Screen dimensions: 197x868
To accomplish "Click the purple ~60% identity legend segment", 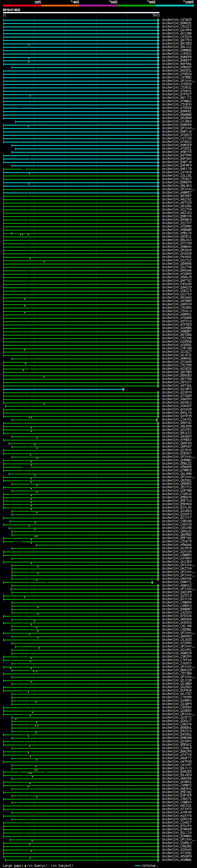I will (x=99, y=6).
